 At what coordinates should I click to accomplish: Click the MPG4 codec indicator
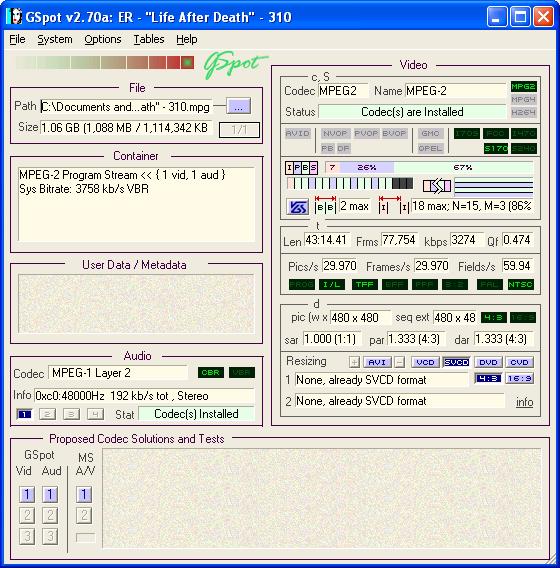523,99
